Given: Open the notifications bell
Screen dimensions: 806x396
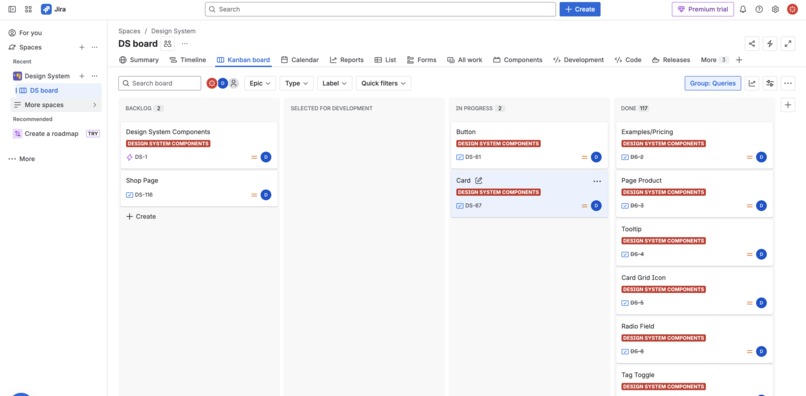Looking at the screenshot, I should 743,9.
